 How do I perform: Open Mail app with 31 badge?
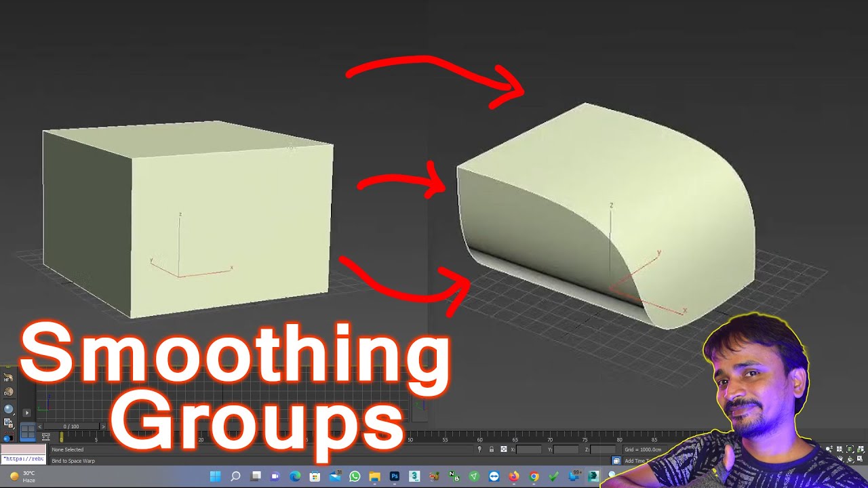(x=335, y=476)
